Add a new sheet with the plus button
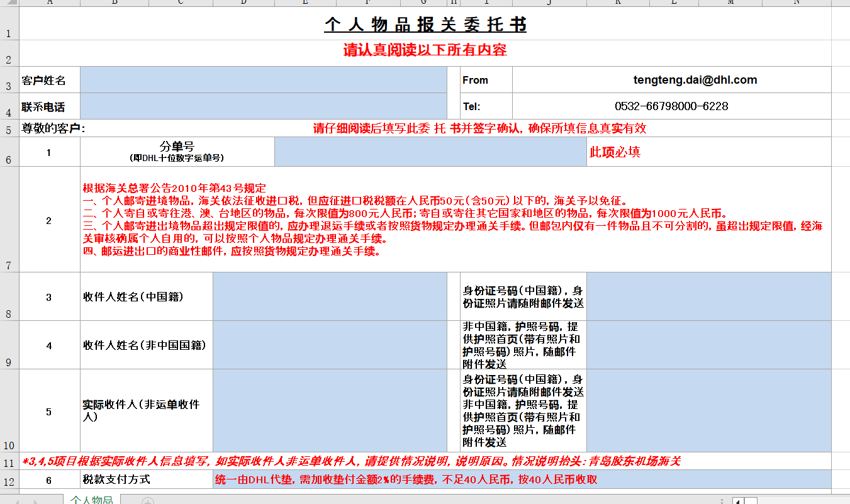This screenshot has height=504, width=850. [147, 501]
